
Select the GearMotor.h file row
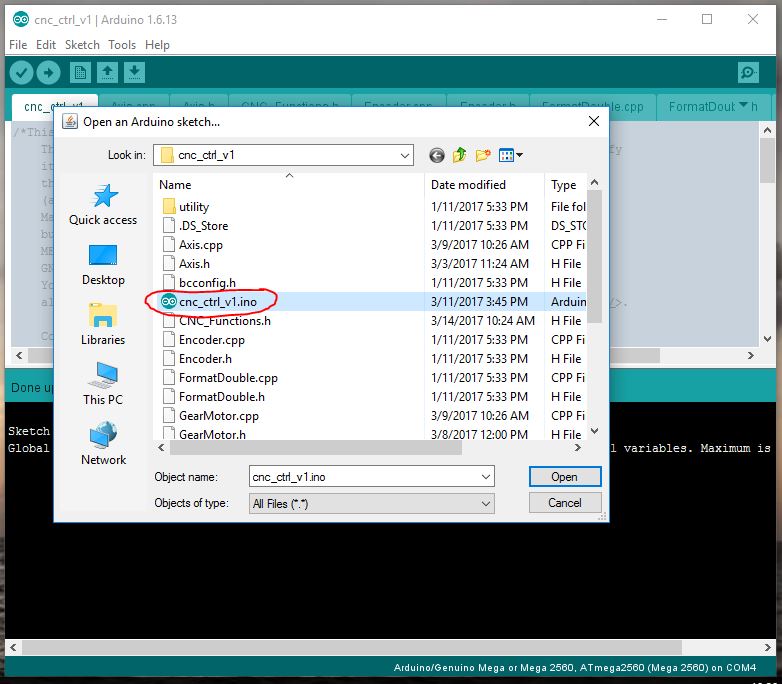point(371,434)
